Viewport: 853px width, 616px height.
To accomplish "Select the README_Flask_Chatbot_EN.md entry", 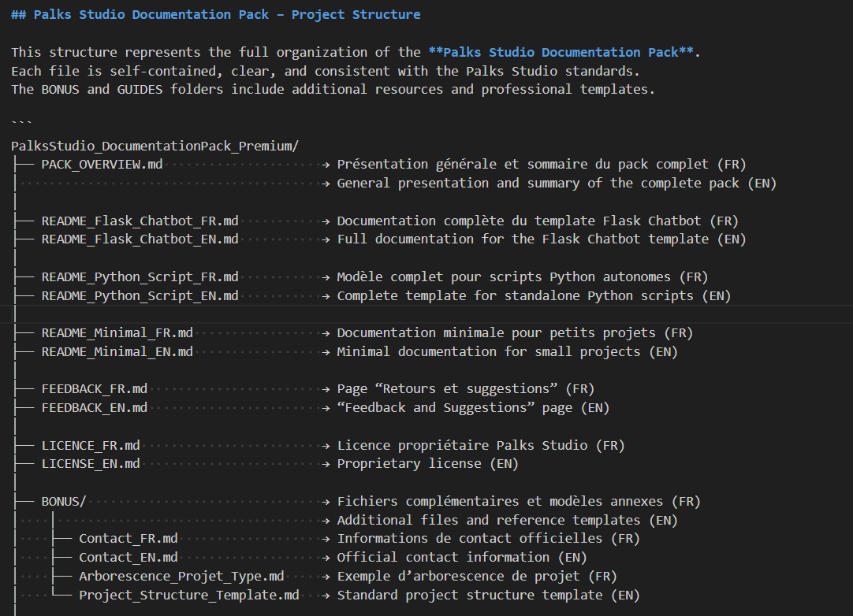I will tap(140, 239).
